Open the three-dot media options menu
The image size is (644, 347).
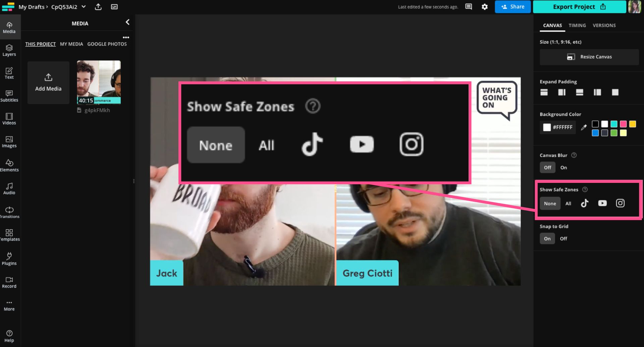[x=126, y=38]
